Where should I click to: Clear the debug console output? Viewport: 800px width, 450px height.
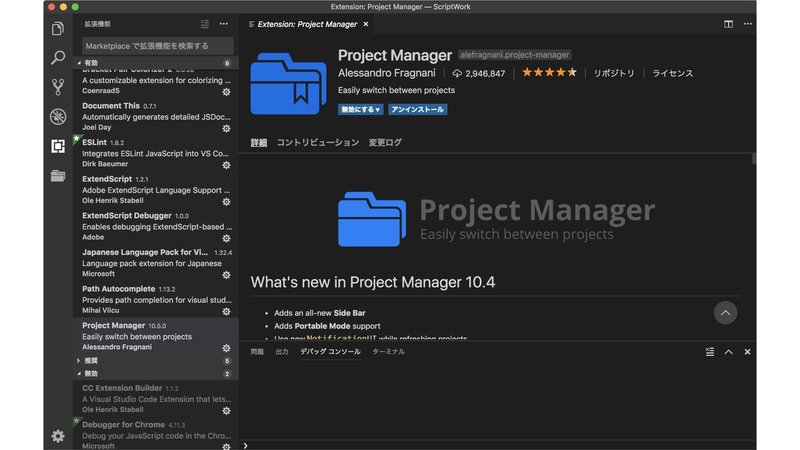pyautogui.click(x=710, y=352)
